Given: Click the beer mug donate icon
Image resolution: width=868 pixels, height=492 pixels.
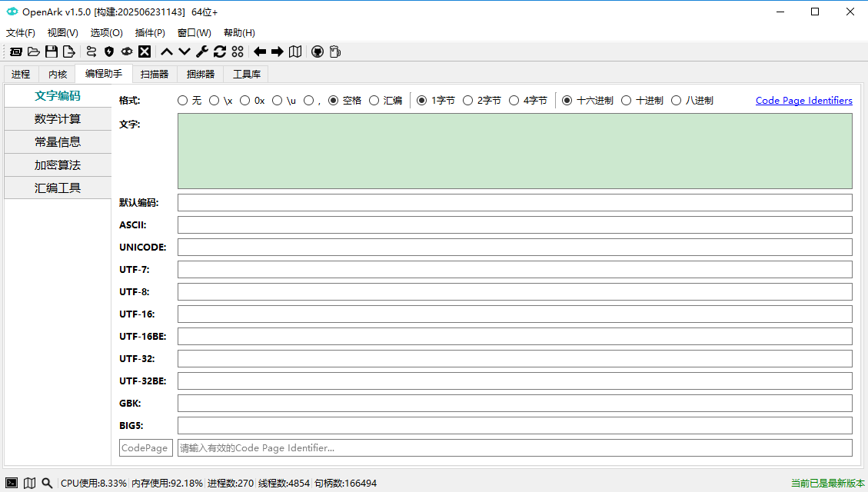Looking at the screenshot, I should (334, 52).
